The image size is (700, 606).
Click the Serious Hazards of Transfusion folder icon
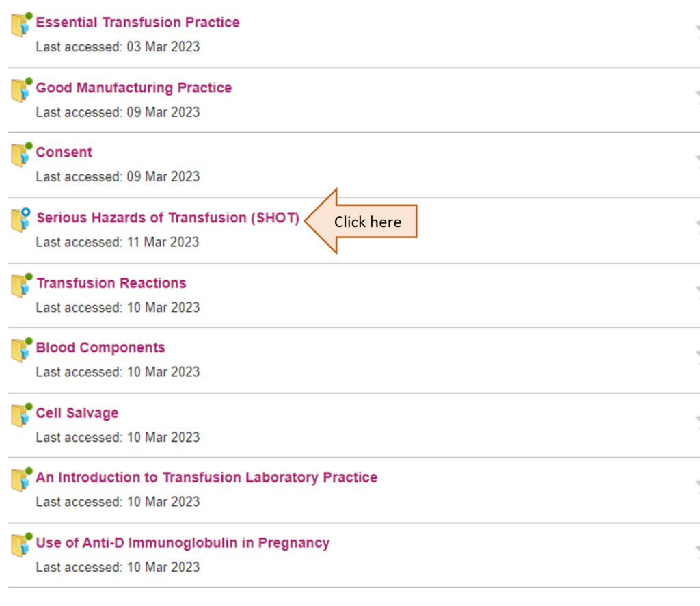click(21, 220)
